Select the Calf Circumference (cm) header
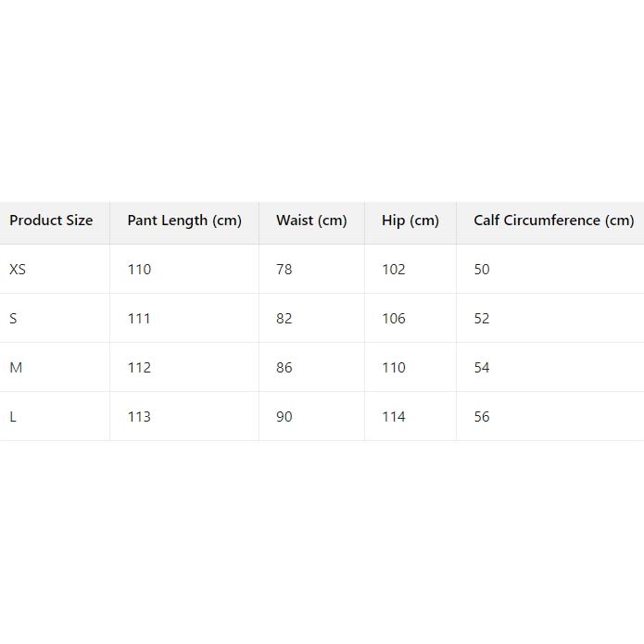This screenshot has width=644, height=644. [554, 221]
